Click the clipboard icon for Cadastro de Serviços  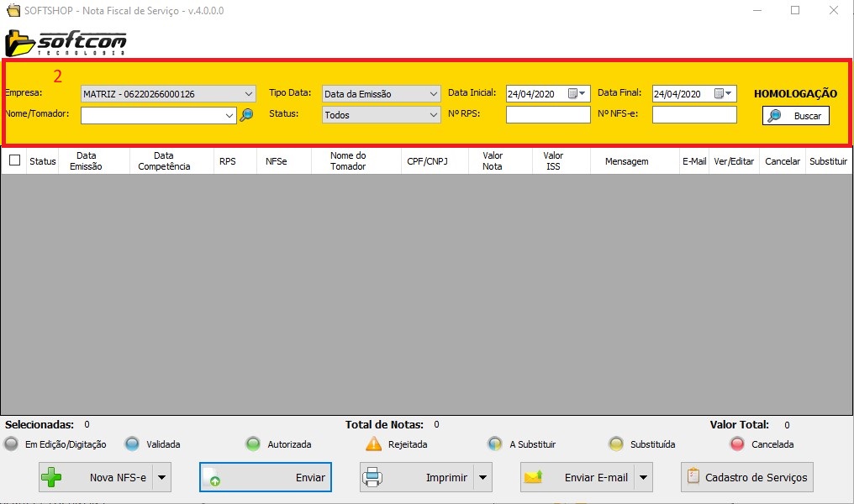point(693,477)
